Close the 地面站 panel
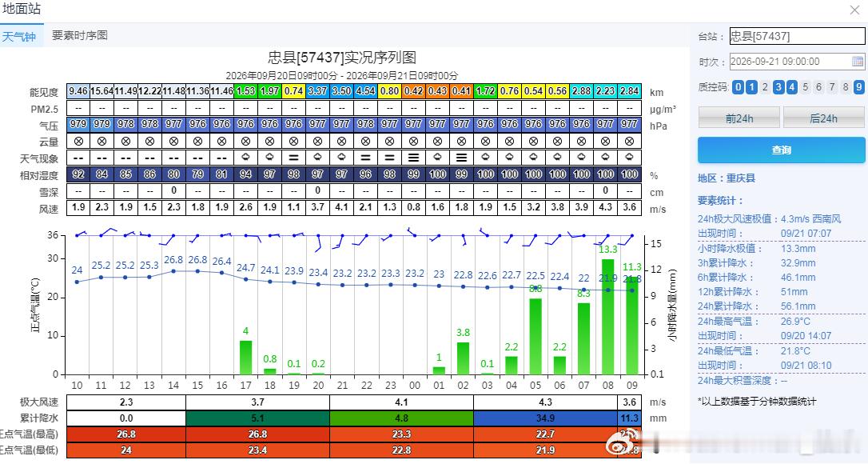Viewport: 868px width, 464px height. [x=854, y=10]
